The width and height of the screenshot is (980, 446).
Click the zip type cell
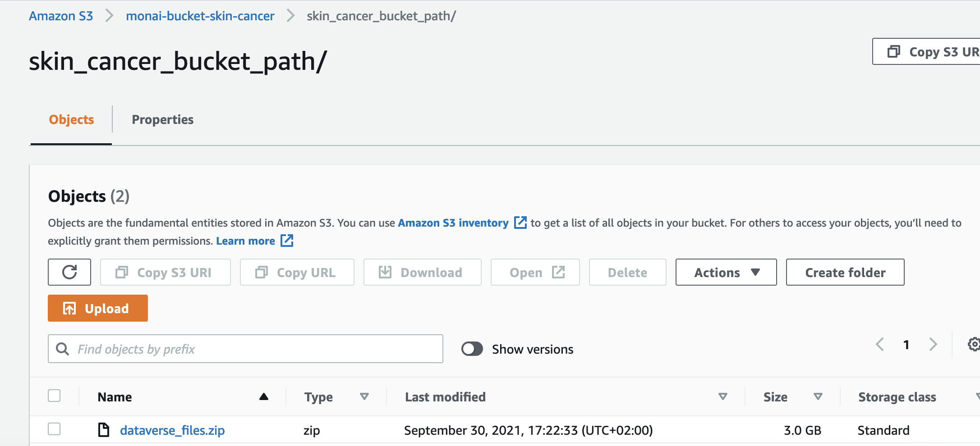[x=312, y=431]
